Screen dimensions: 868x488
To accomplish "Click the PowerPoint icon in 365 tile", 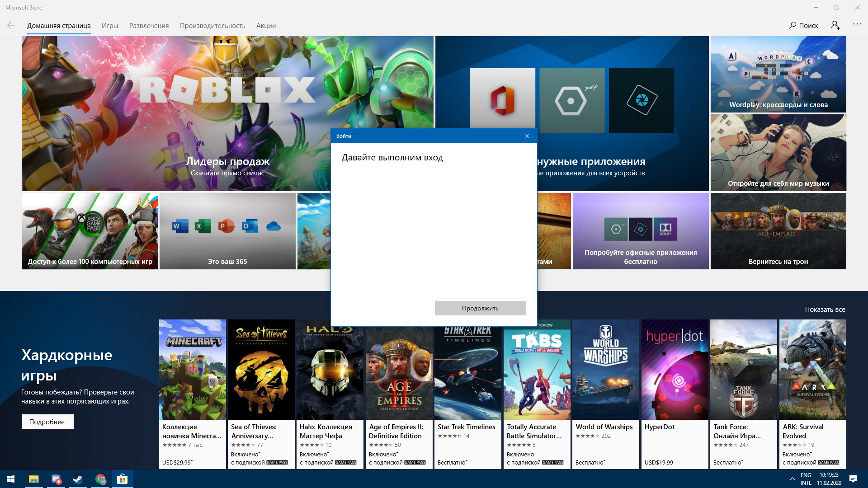I will (x=226, y=226).
